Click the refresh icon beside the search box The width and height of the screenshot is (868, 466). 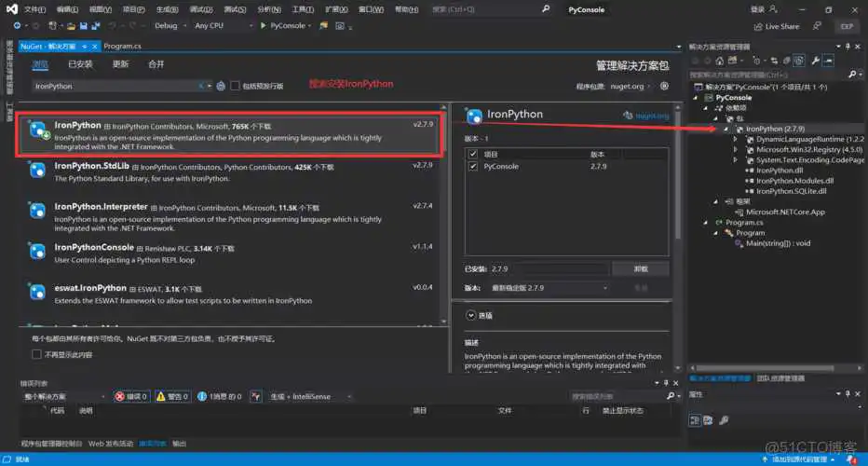coord(221,86)
